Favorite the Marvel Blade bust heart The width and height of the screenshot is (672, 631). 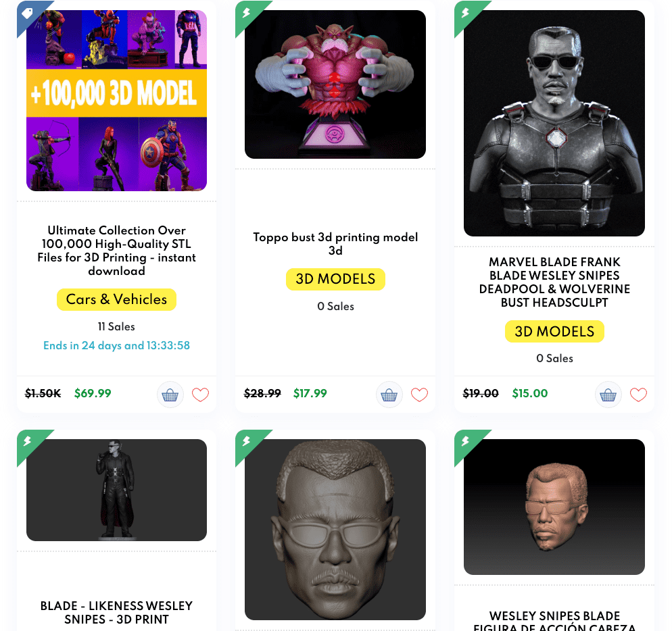pos(638,395)
